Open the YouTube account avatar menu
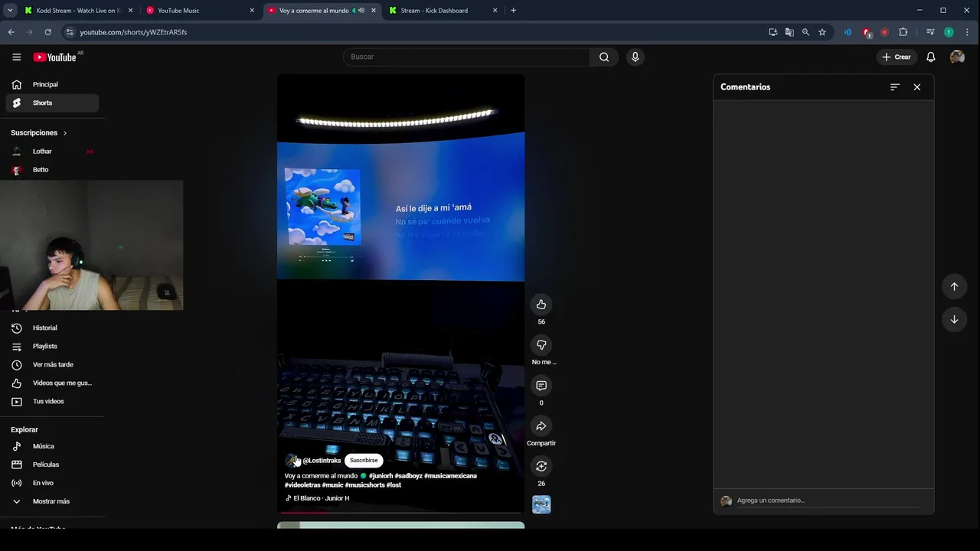The image size is (980, 551). pos(957,57)
